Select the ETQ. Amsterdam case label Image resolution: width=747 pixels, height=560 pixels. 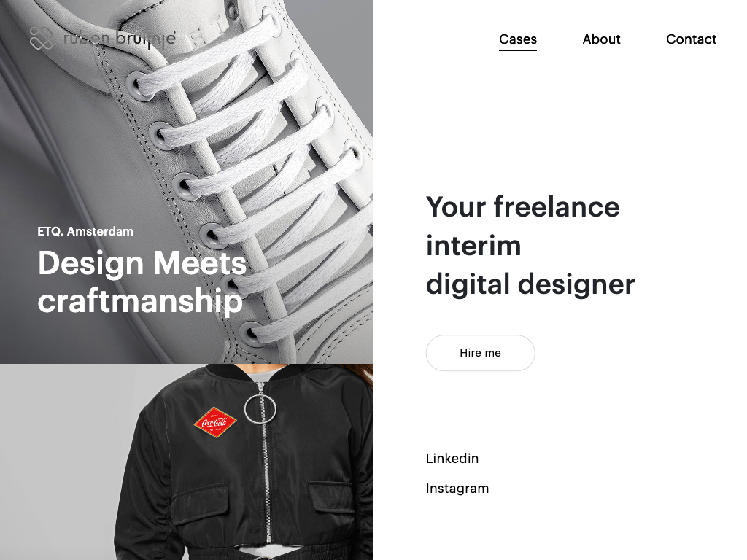coord(85,231)
